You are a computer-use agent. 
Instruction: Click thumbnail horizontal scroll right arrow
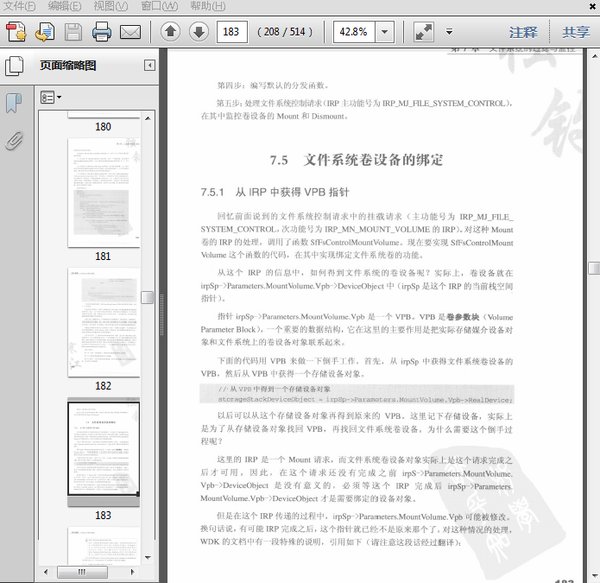tap(132, 572)
